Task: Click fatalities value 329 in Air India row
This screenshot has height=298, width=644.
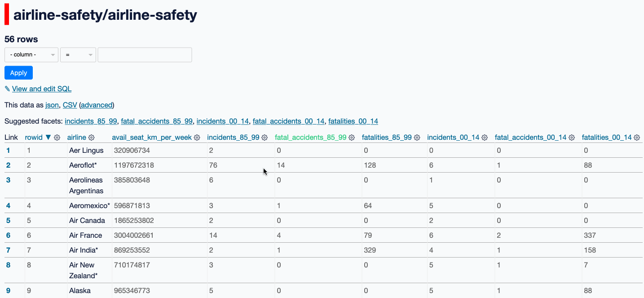Action: pyautogui.click(x=370, y=250)
